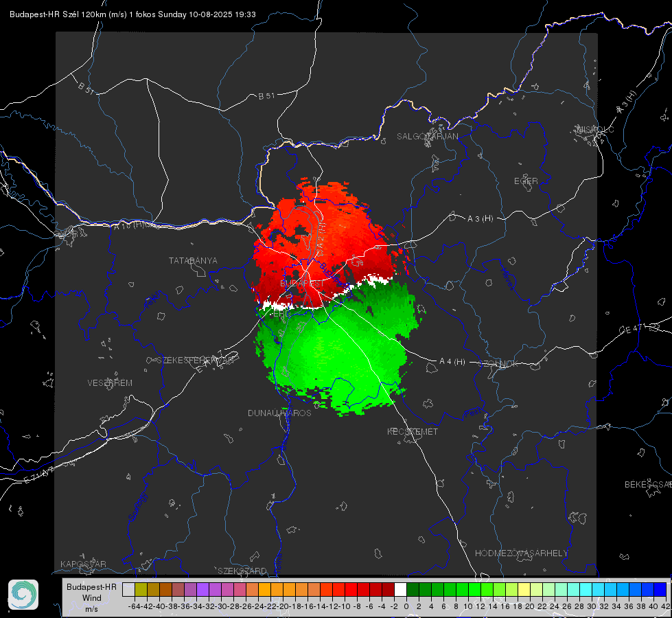Click the '30' value on legend scale
The width and height of the screenshot is (672, 618).
(592, 606)
